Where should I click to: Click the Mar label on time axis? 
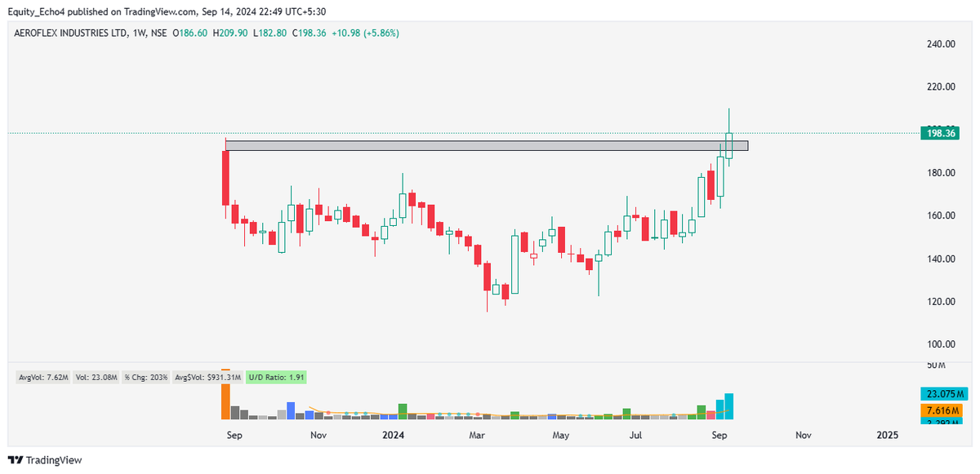(477, 436)
